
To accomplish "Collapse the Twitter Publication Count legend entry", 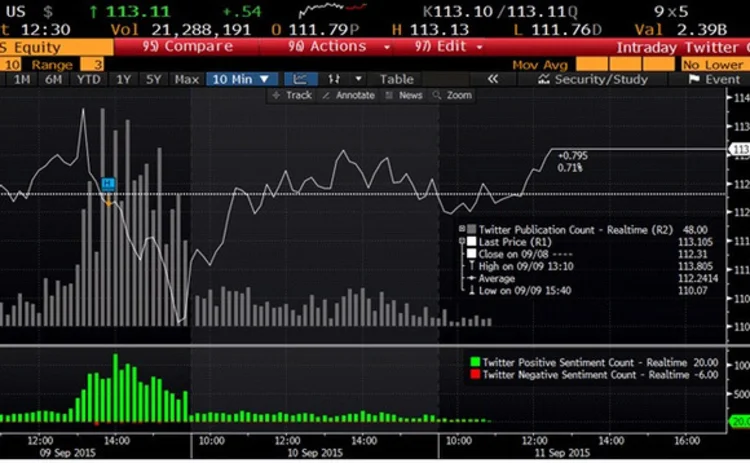I will pos(462,229).
